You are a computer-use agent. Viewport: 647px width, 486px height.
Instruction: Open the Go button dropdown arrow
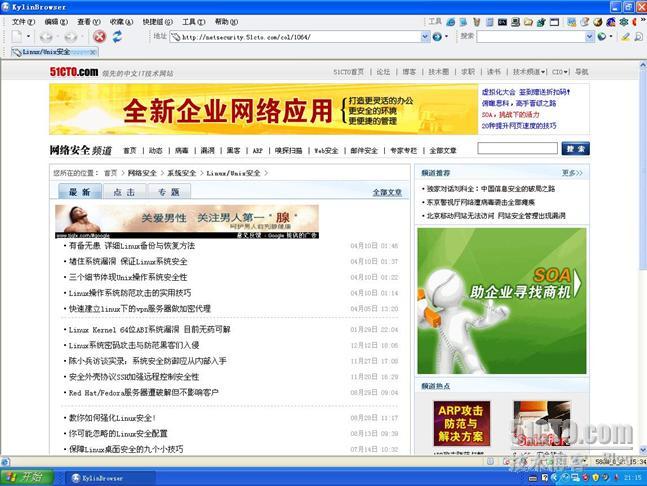pyautogui.click(x=446, y=37)
